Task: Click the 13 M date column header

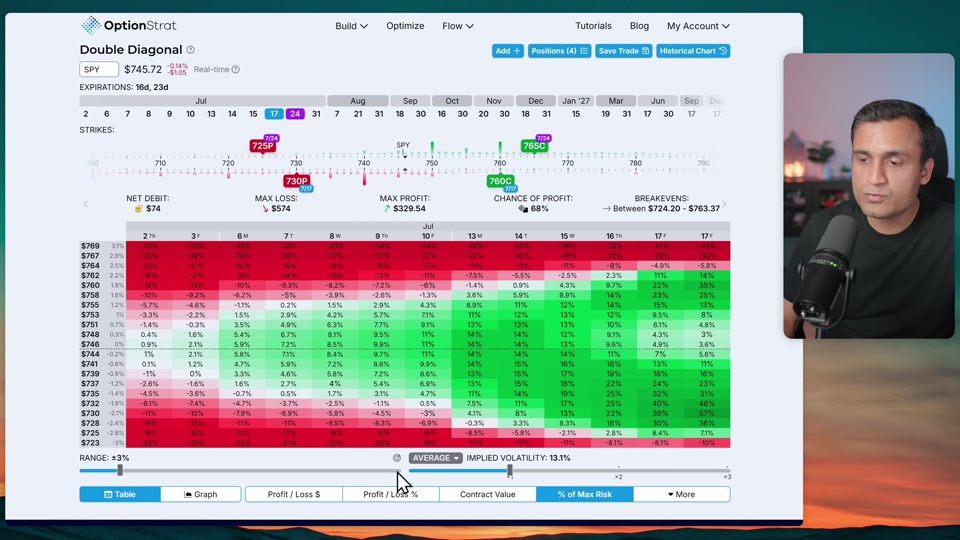Action: (474, 236)
